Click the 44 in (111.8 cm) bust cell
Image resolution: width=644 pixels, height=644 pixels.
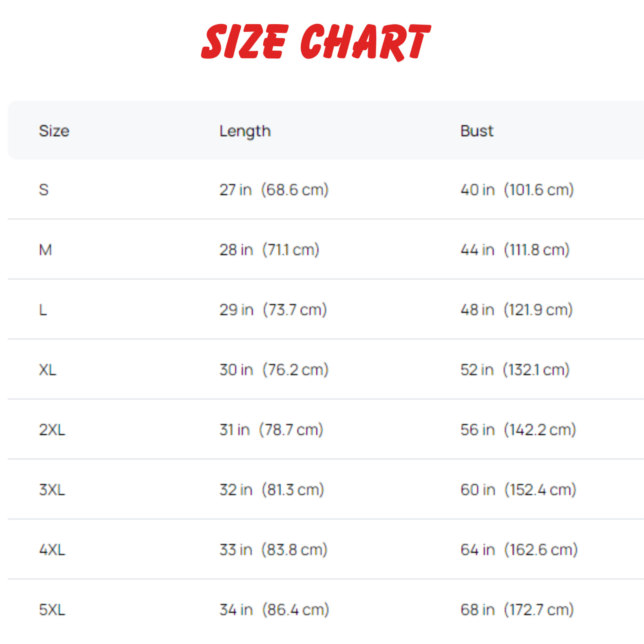(515, 250)
